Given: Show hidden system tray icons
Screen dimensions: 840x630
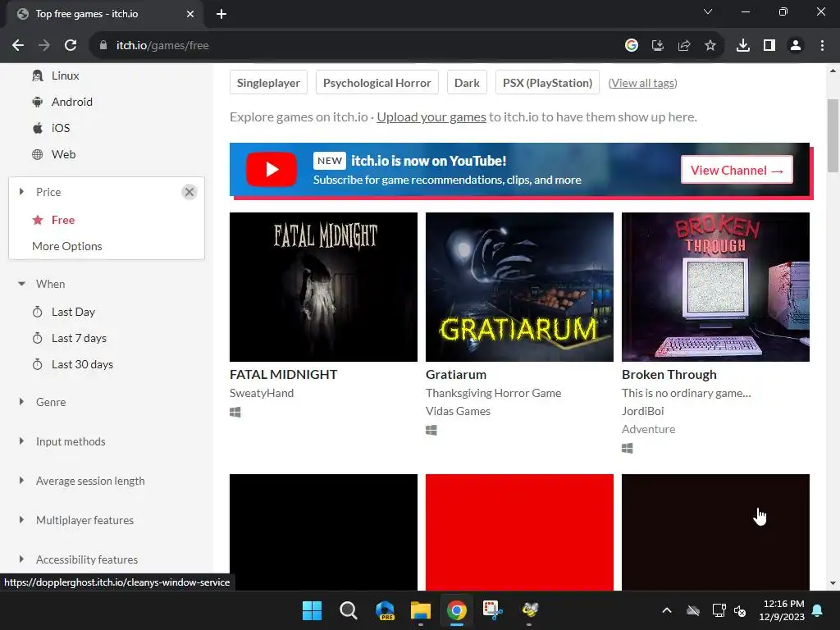Looking at the screenshot, I should pos(666,610).
